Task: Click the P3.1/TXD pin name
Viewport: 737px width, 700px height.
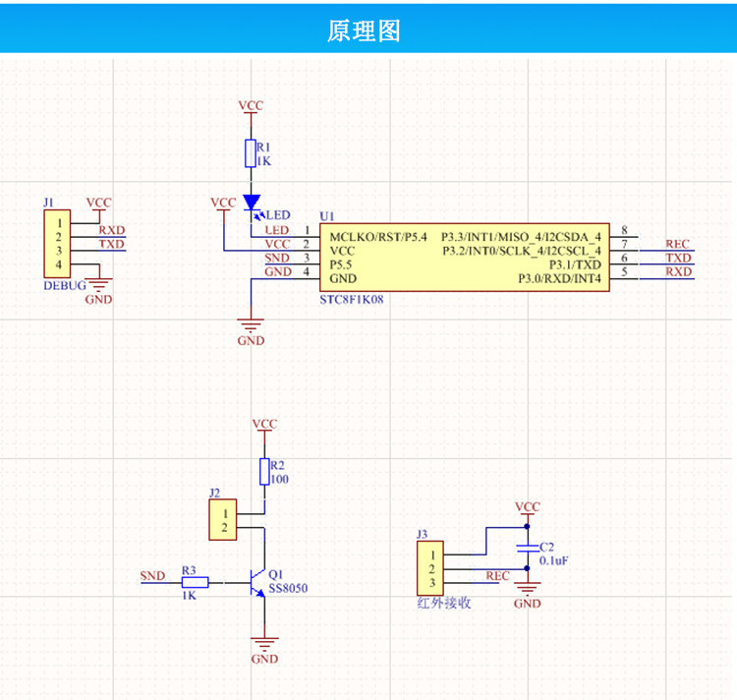Action: pyautogui.click(x=575, y=264)
